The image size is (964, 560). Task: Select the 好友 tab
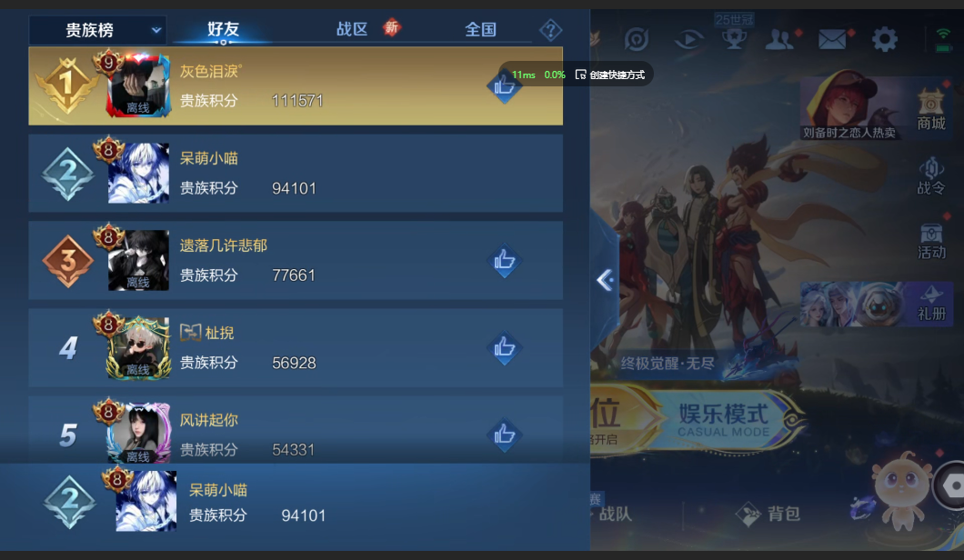(x=223, y=29)
